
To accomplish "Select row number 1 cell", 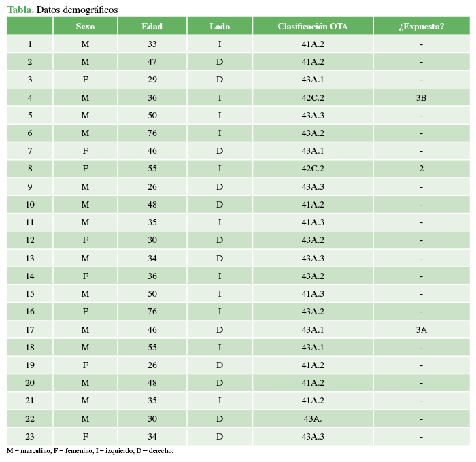I will 30,44.
